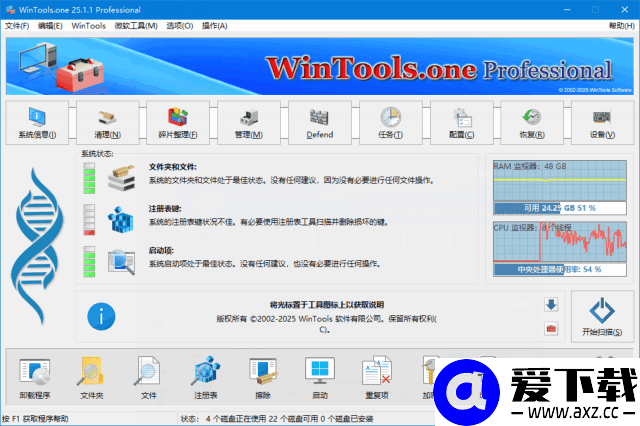This screenshot has width=640, height=426.
Task: Minimize the WinTools.one window
Action: (x=567, y=9)
